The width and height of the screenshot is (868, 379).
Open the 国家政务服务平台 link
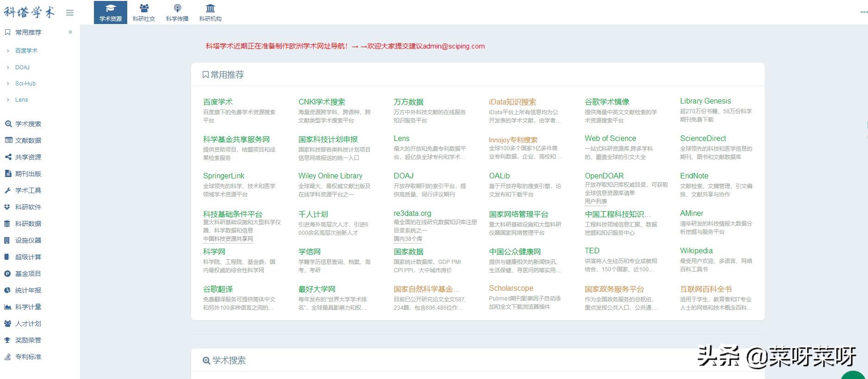tap(614, 289)
